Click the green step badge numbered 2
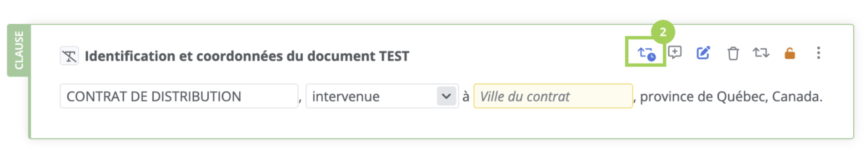Image resolution: width=868 pixels, height=161 pixels. (x=663, y=32)
